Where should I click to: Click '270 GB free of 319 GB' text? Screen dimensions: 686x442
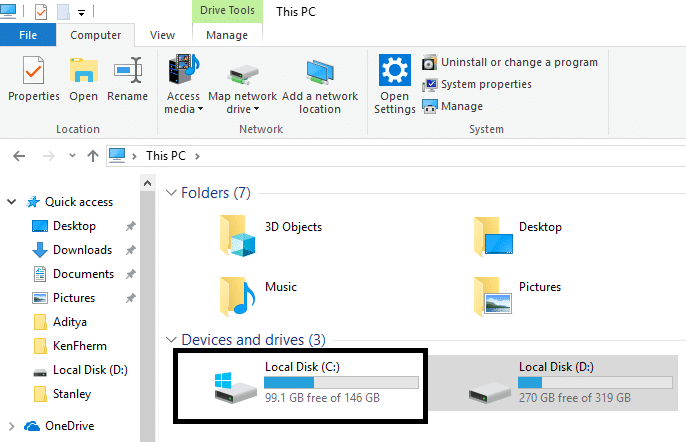click(x=575, y=398)
